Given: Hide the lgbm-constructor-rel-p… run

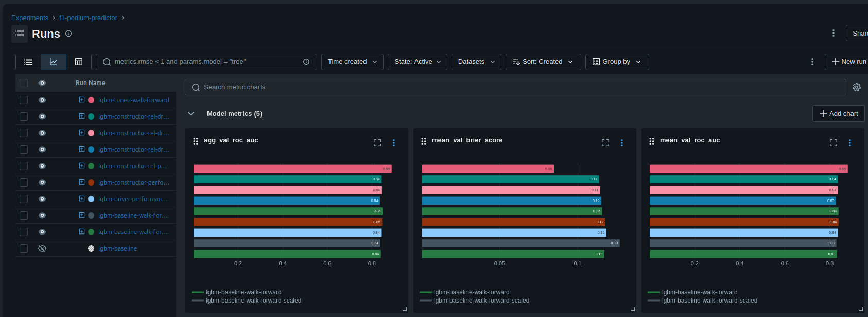Looking at the screenshot, I should click(x=42, y=166).
